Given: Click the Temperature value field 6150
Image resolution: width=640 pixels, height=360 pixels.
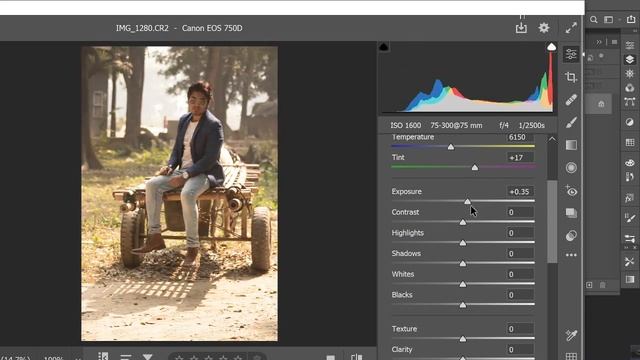Looking at the screenshot, I should [x=520, y=137].
